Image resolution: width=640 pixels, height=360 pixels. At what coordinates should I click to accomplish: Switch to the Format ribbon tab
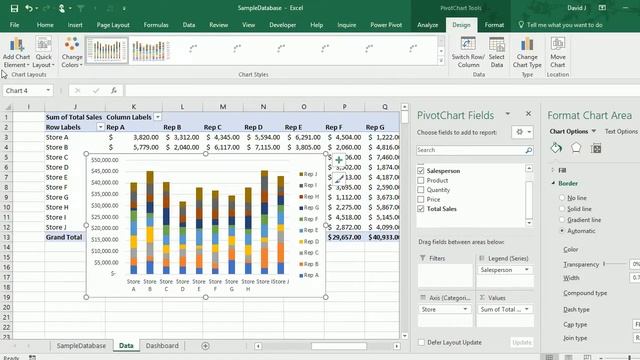coord(494,25)
